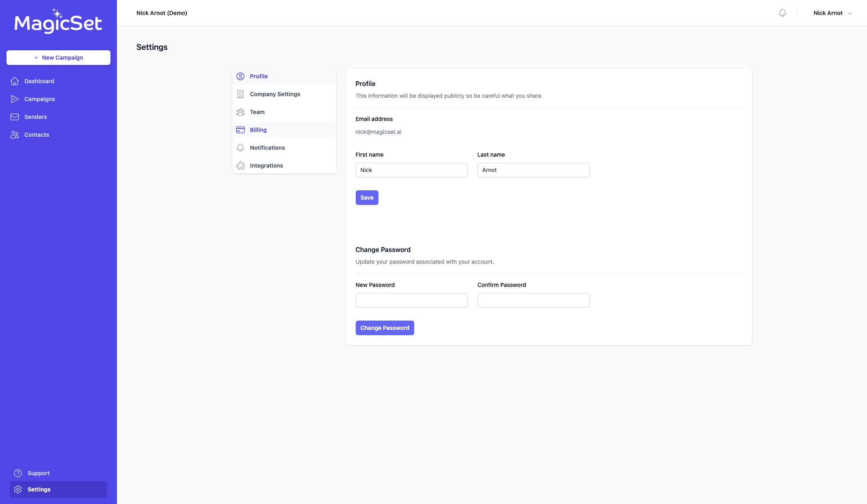Click the Campaigns paper-plane icon

pos(15,99)
